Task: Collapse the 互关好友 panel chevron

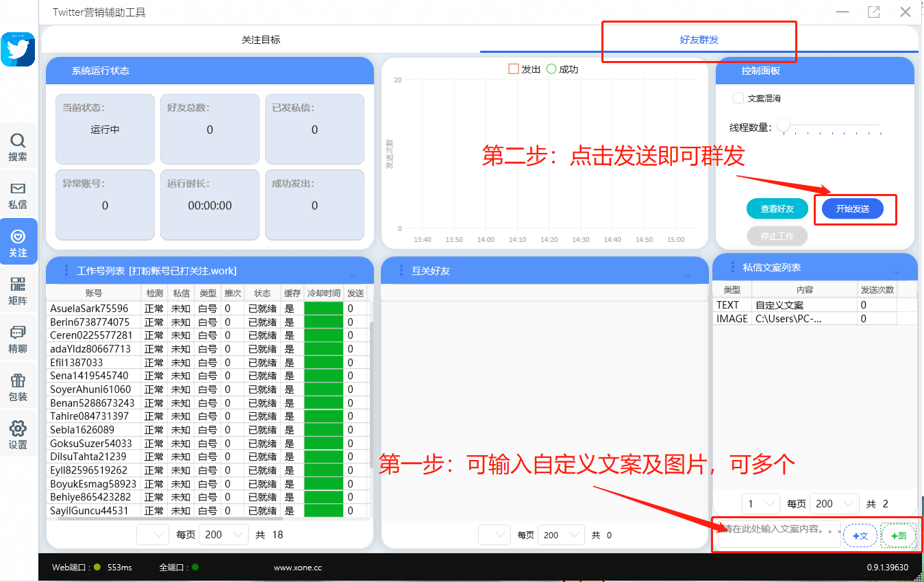Action: click(x=688, y=276)
